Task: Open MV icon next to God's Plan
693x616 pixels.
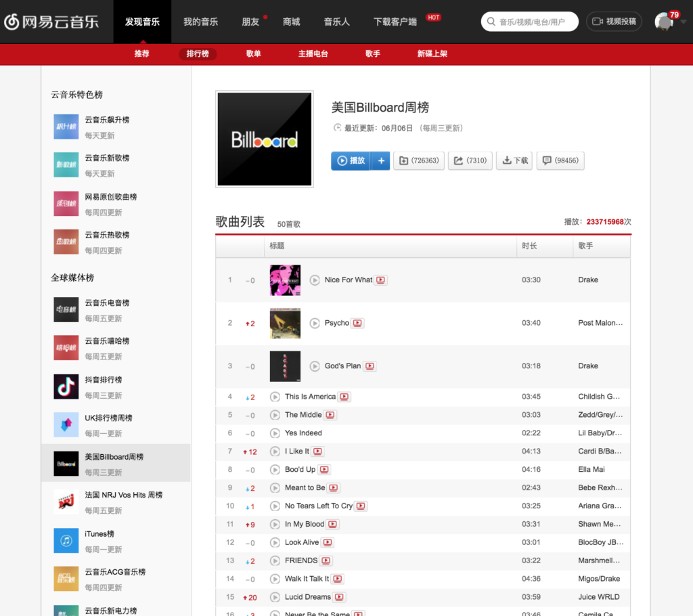Action: 370,366
